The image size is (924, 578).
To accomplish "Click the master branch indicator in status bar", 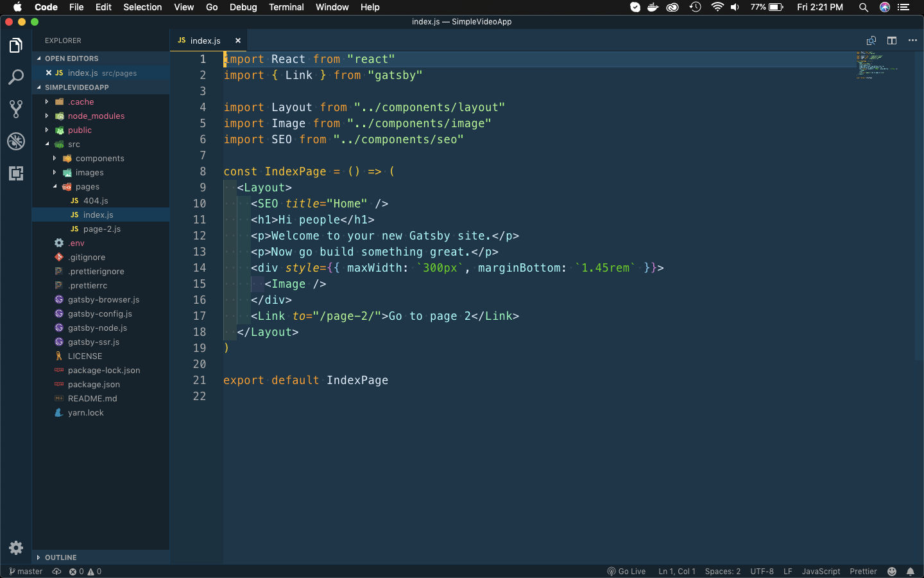I will pyautogui.click(x=26, y=572).
